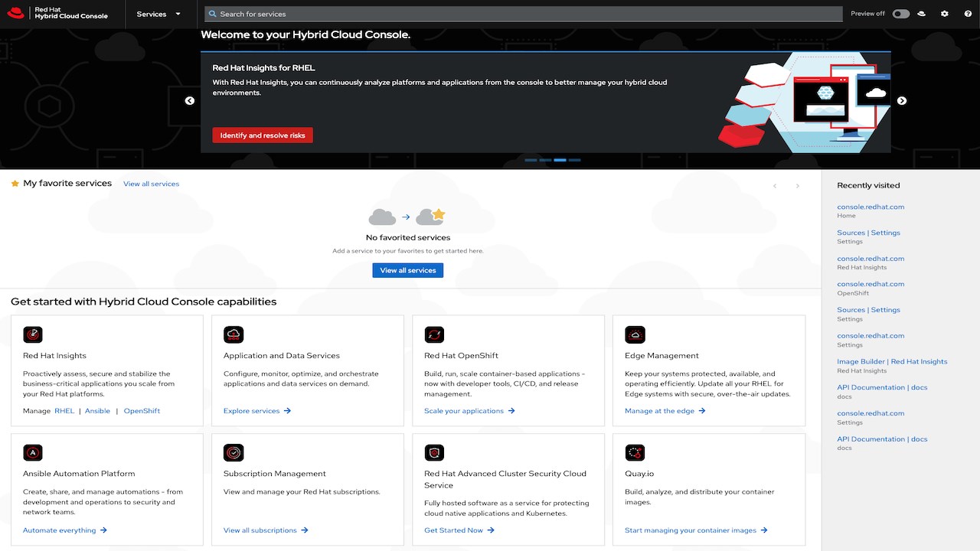Click the Subscription Management card title
Image resolution: width=980 pixels, height=551 pixels.
[275, 474]
